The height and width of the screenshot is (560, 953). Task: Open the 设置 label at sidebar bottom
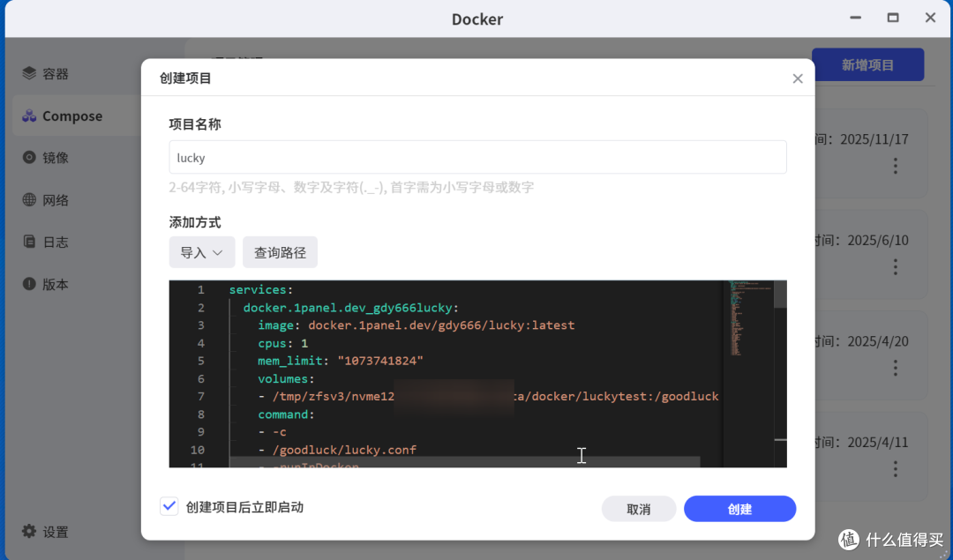coord(56,532)
